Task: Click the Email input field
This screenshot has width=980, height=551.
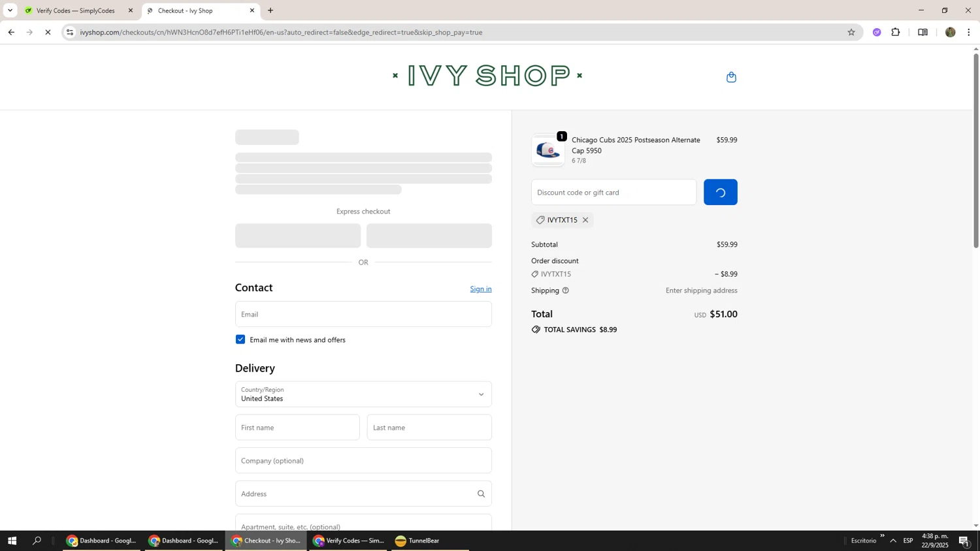Action: [x=363, y=314]
